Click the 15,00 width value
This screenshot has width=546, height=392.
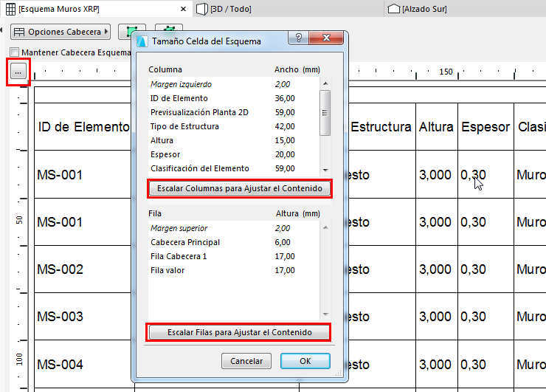coord(285,140)
